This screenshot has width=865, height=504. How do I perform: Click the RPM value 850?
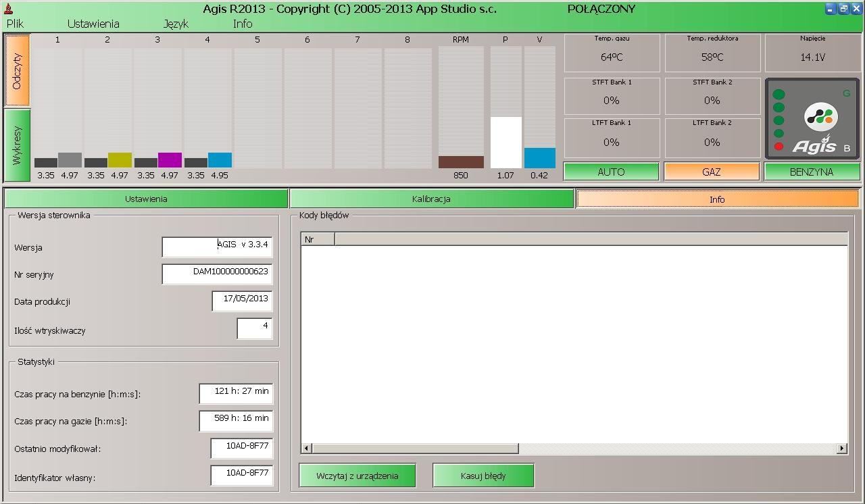461,176
